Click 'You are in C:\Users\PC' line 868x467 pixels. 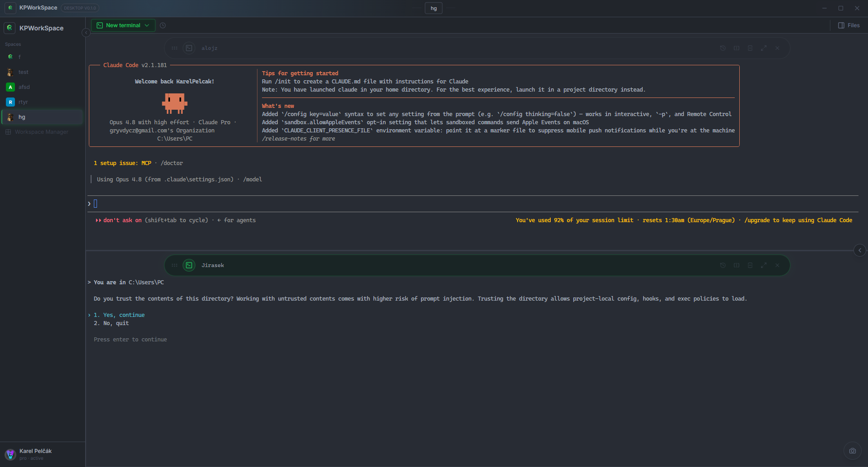pyautogui.click(x=129, y=282)
